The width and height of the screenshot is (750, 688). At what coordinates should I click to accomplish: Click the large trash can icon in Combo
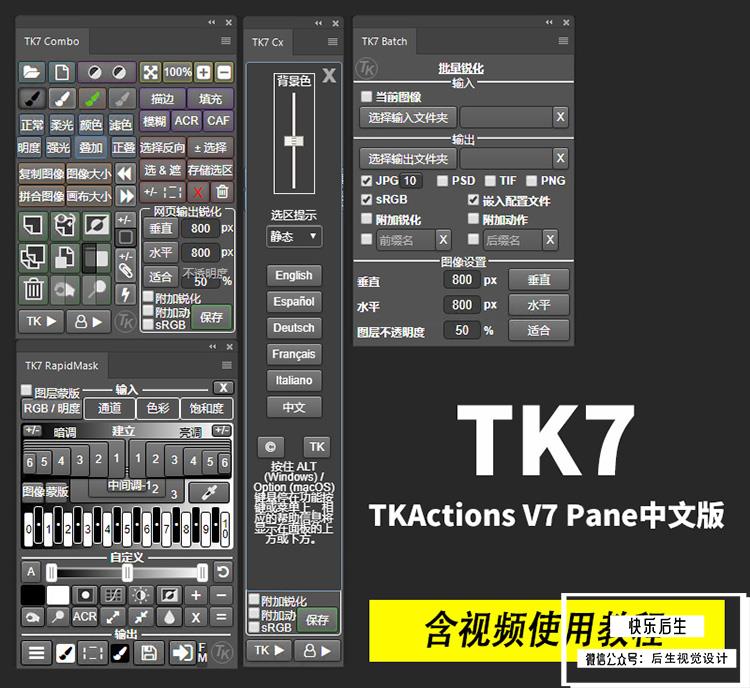click(33, 289)
